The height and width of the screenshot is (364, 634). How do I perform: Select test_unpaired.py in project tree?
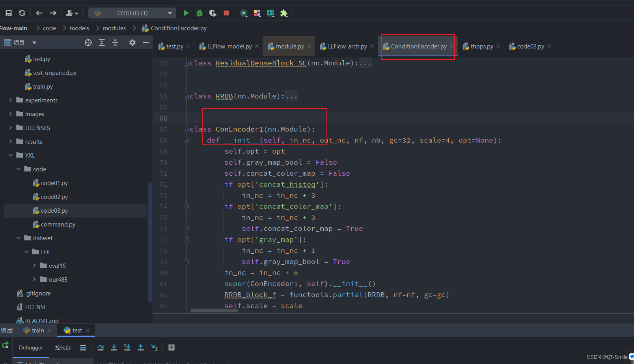51,73
